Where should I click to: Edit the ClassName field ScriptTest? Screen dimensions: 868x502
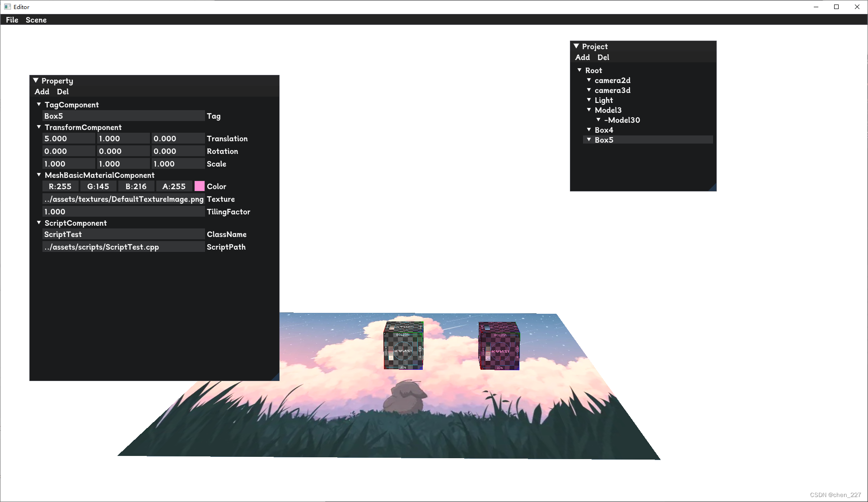[x=123, y=234]
